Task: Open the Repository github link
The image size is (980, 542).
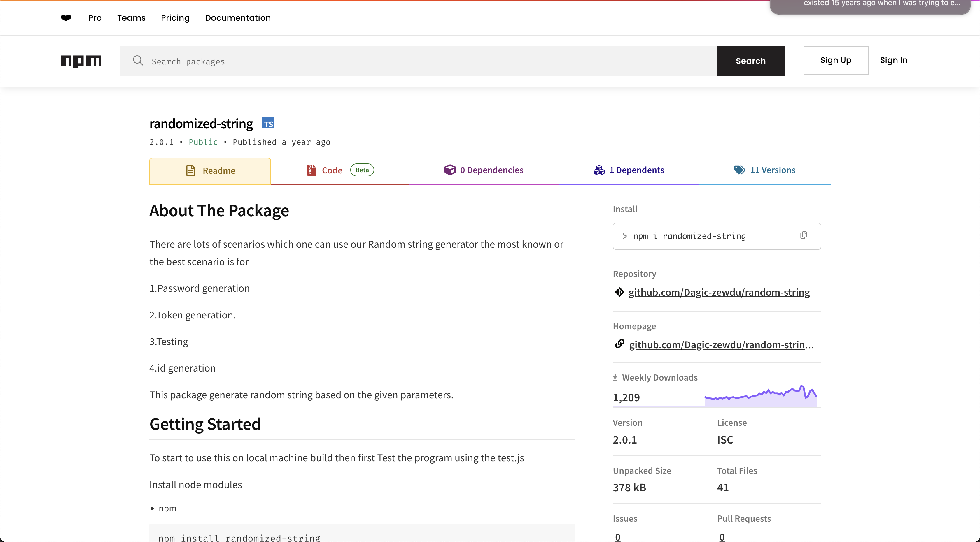Action: (719, 292)
